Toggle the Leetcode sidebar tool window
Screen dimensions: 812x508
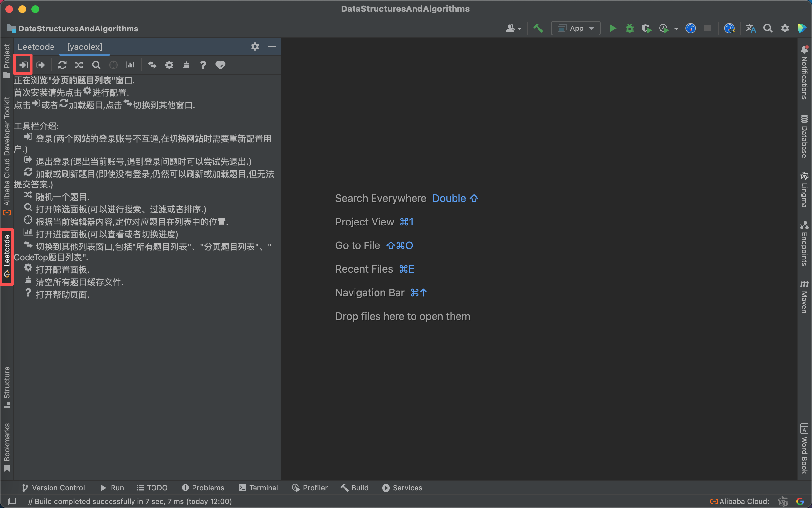pos(6,257)
